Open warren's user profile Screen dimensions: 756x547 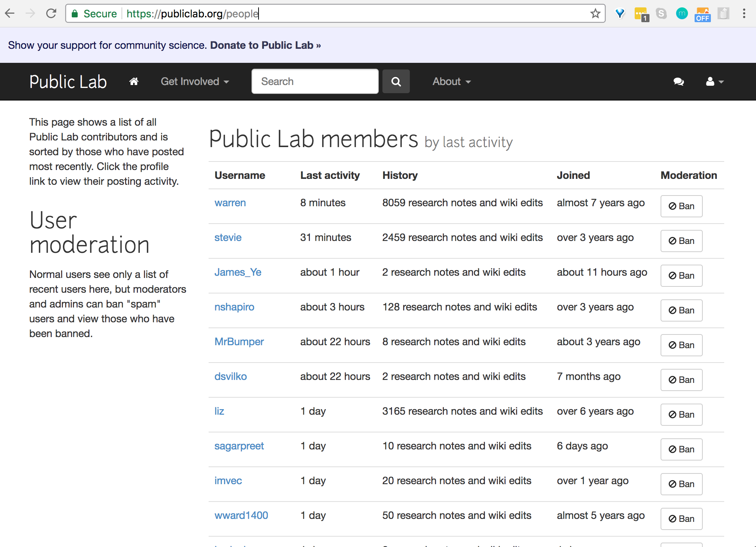230,203
